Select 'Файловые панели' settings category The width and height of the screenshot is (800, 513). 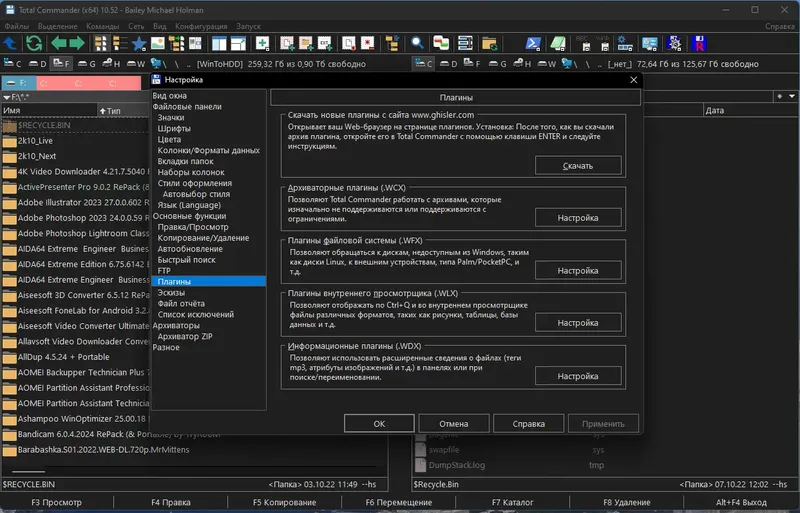point(187,106)
